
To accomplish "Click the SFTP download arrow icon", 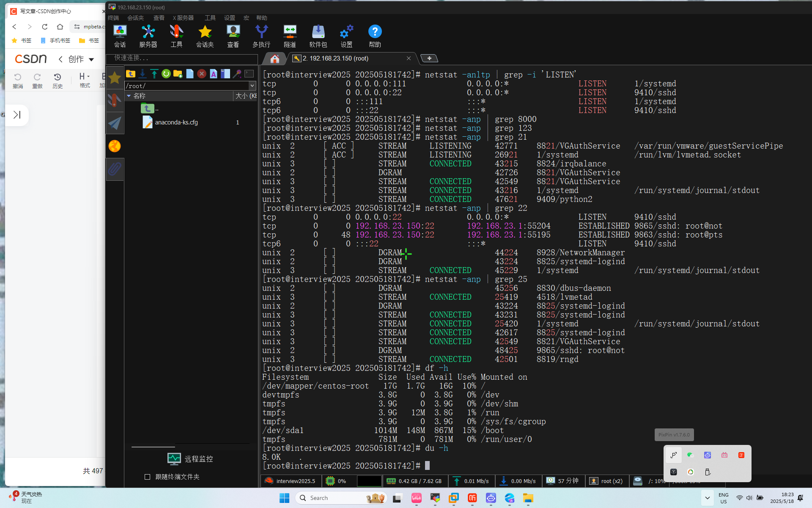I will point(143,74).
